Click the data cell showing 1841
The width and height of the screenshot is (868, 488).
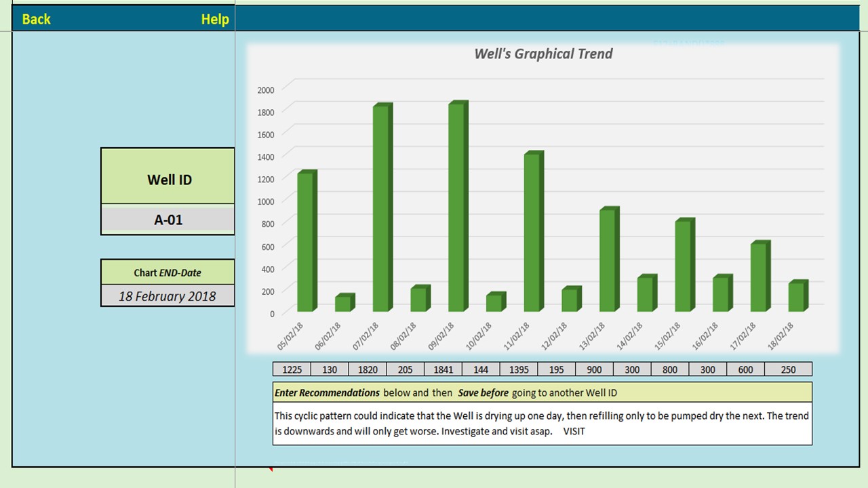(x=443, y=369)
